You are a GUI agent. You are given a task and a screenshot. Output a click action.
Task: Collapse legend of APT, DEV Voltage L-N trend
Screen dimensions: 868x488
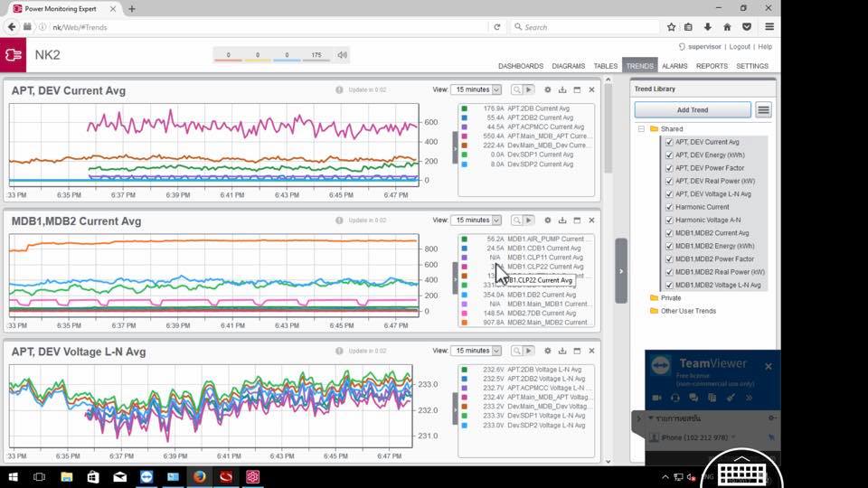(x=455, y=408)
